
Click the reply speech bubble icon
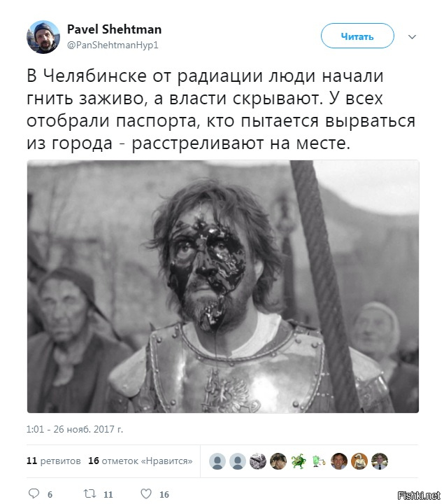[x=34, y=493]
